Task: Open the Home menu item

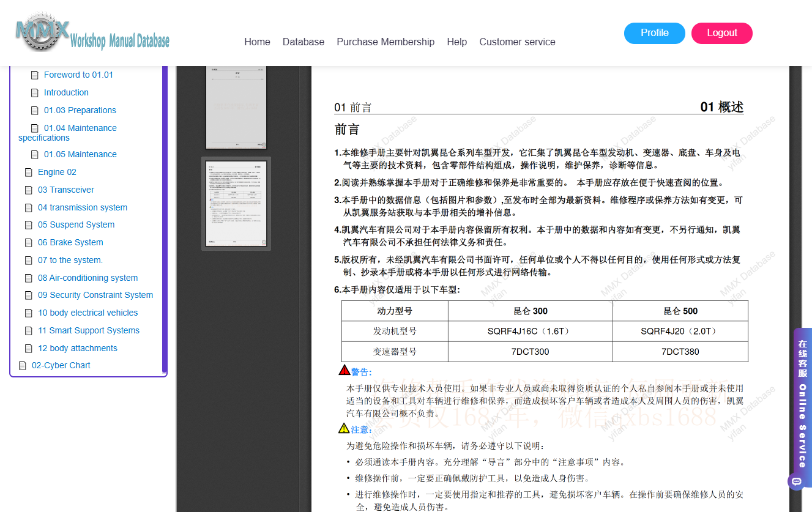Action: pyautogui.click(x=257, y=42)
